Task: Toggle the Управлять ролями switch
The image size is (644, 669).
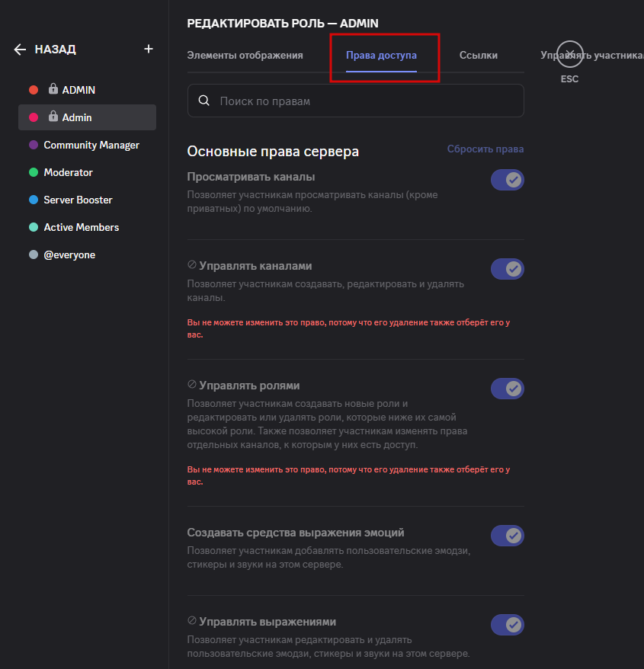Action: [x=507, y=389]
